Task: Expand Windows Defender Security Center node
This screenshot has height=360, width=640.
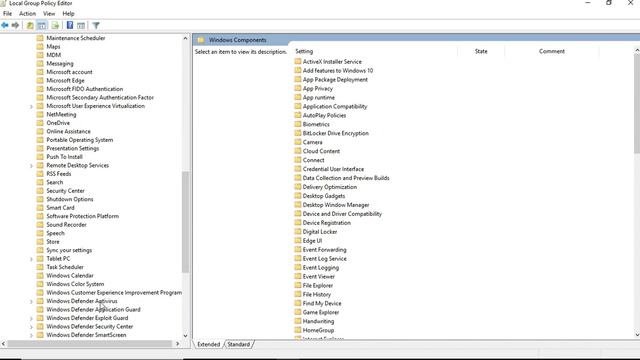Action: coord(31,327)
